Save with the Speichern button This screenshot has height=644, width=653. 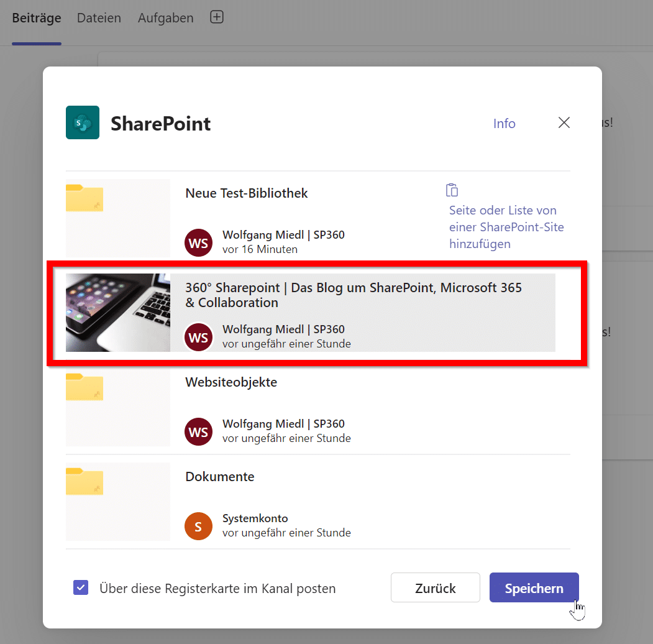[534, 587]
